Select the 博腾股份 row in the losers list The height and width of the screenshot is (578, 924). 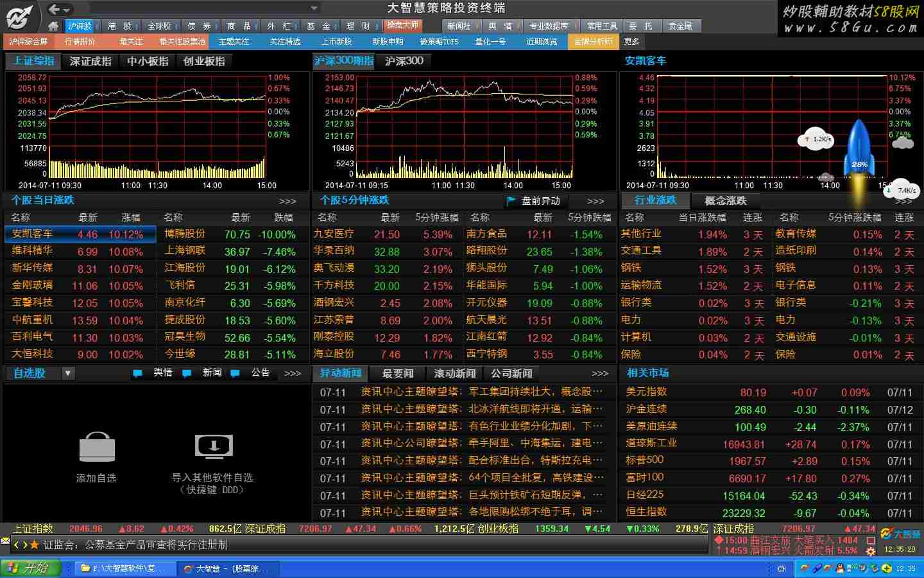[232, 234]
